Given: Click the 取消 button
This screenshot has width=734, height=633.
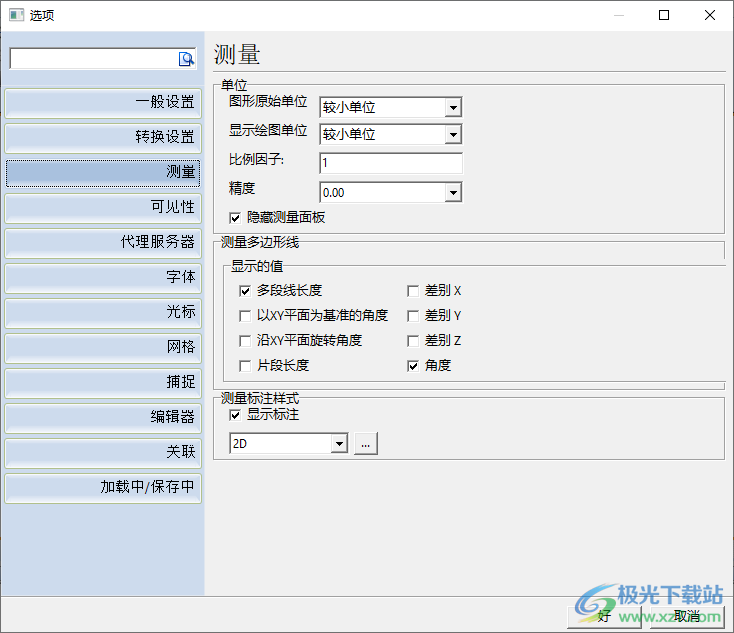Looking at the screenshot, I should (688, 616).
